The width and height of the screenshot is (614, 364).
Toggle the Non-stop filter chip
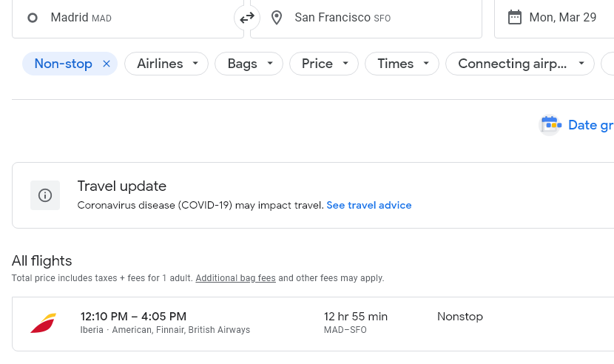point(63,64)
